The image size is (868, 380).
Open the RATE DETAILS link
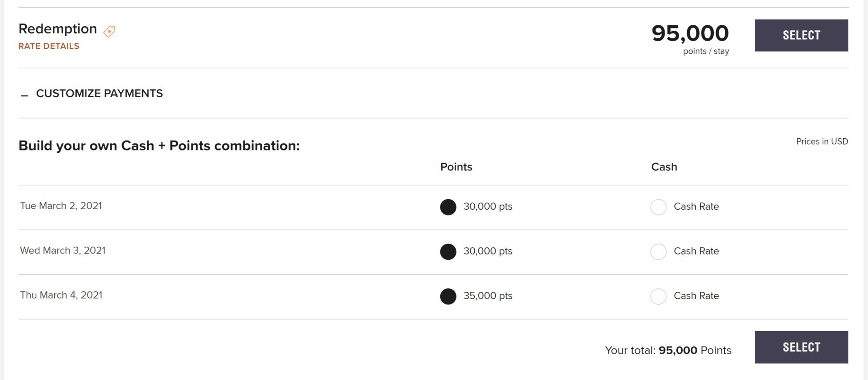tap(48, 46)
